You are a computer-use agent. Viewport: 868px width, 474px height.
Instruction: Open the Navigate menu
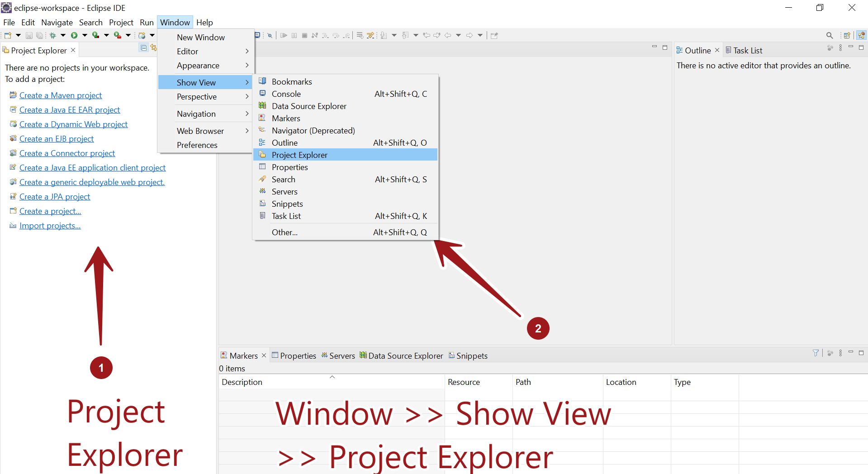point(57,22)
